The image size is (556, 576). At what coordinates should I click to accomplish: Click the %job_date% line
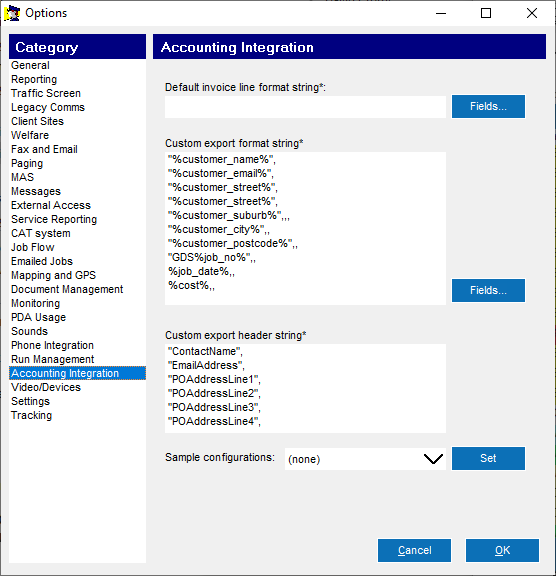click(x=201, y=271)
